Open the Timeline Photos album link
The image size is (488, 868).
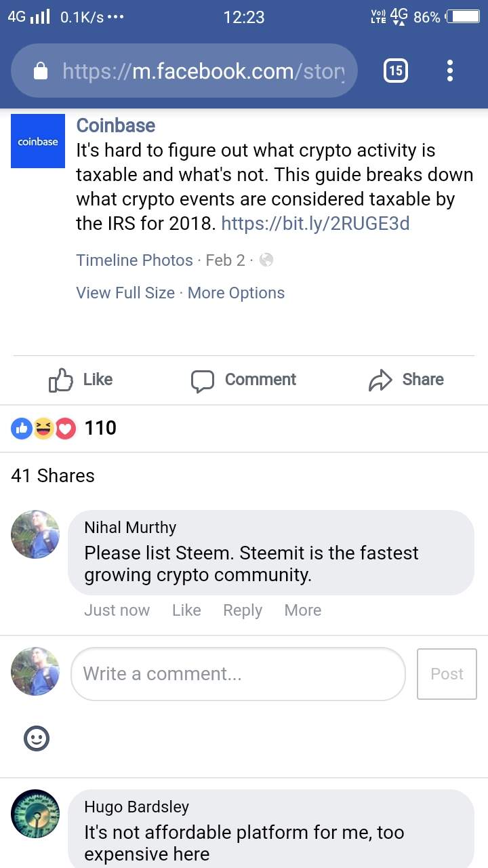pyautogui.click(x=134, y=260)
